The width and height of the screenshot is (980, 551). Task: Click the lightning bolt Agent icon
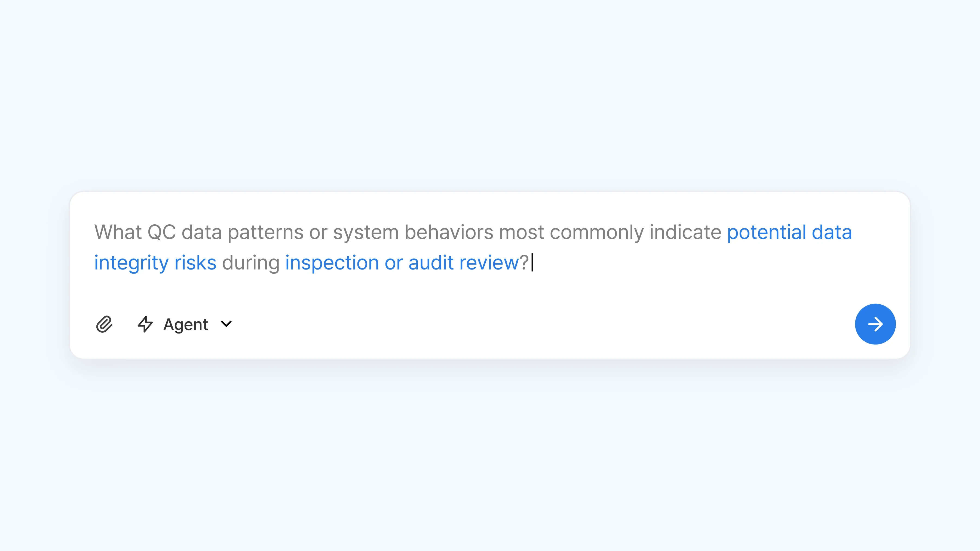pos(145,324)
